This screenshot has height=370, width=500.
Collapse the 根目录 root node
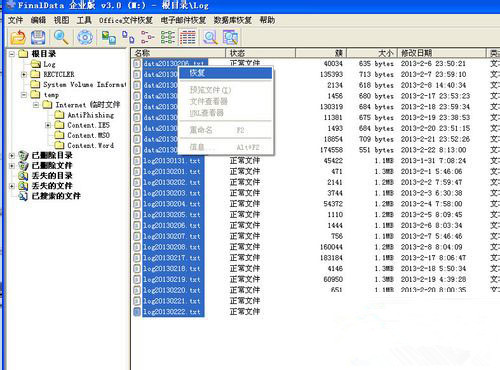click(12, 54)
